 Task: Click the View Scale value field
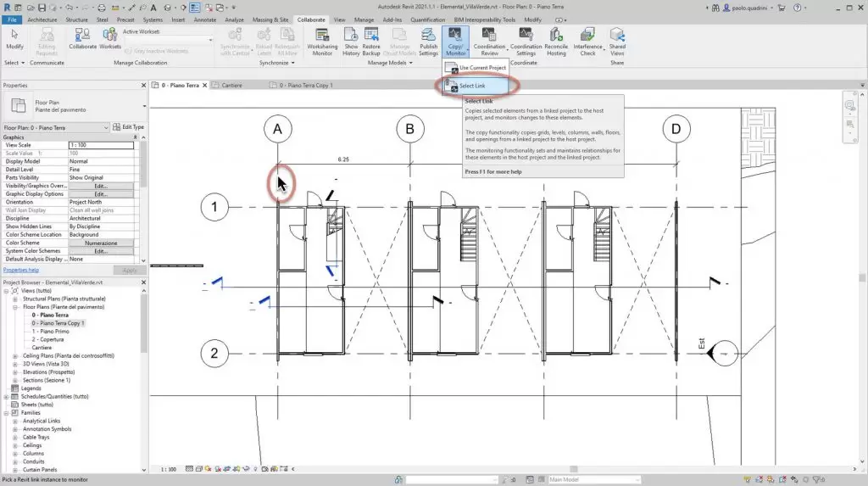coord(101,145)
